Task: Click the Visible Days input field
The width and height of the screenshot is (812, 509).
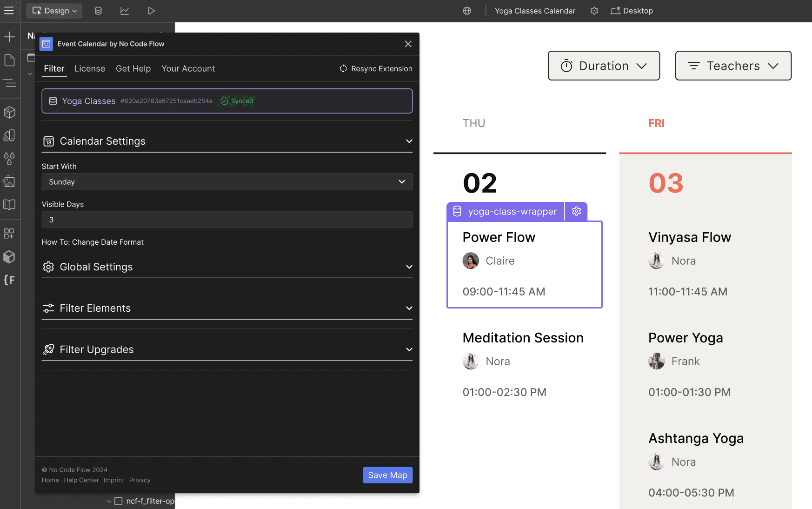Action: point(227,220)
